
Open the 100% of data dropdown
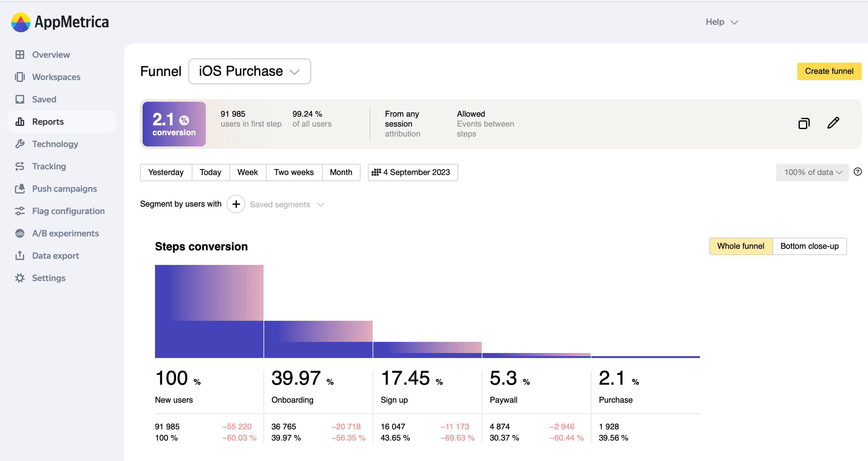812,172
